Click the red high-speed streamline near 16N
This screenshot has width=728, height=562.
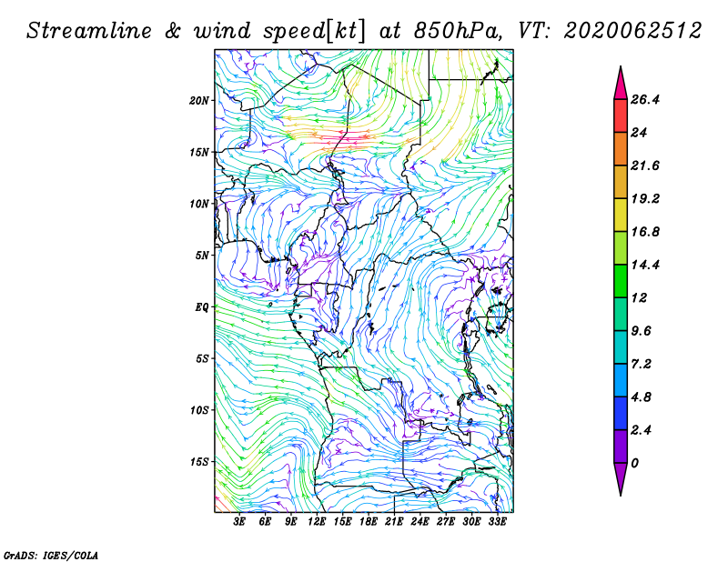click(344, 136)
